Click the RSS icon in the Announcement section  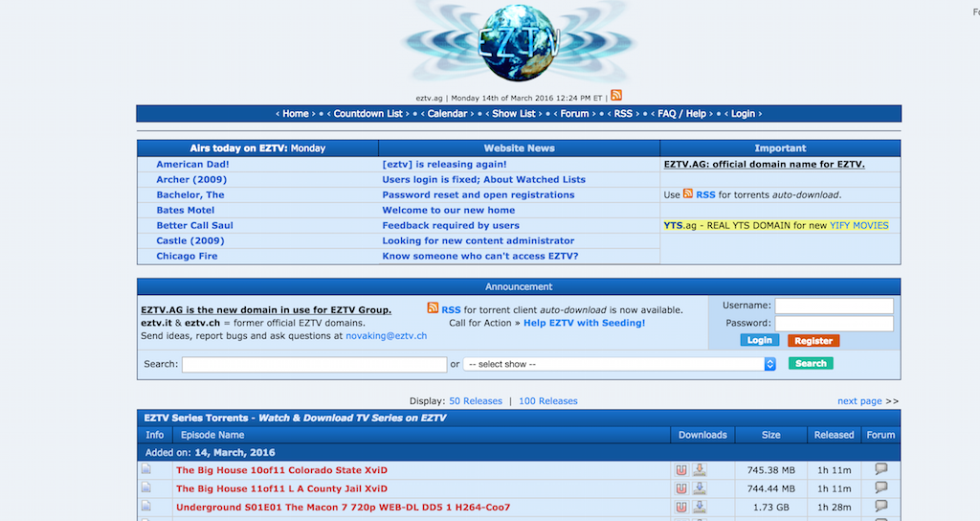click(433, 307)
